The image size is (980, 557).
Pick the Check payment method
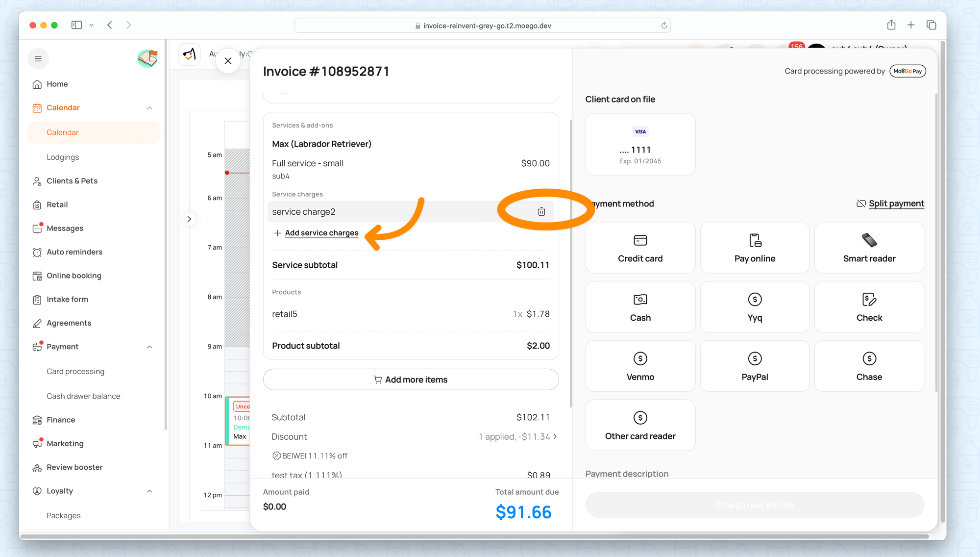coord(869,307)
